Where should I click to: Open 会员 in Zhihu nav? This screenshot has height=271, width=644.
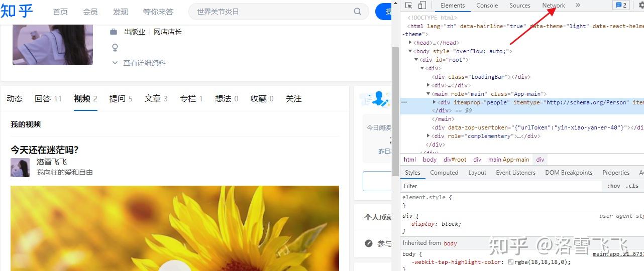click(90, 12)
